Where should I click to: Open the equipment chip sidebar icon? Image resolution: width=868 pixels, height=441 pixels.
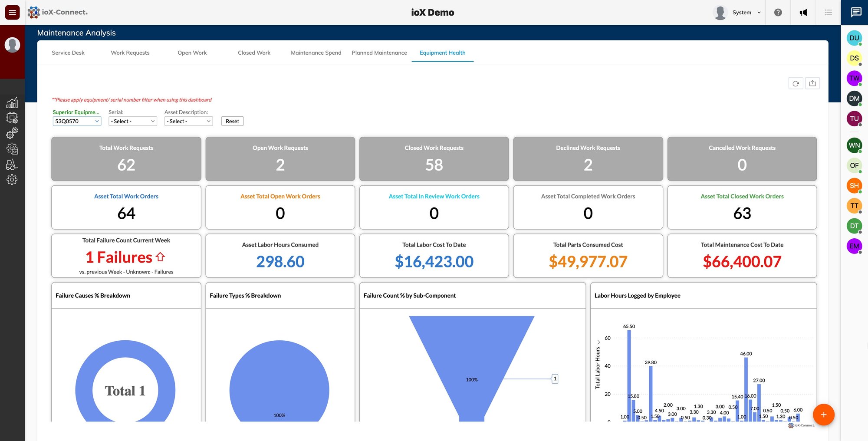[x=12, y=118]
